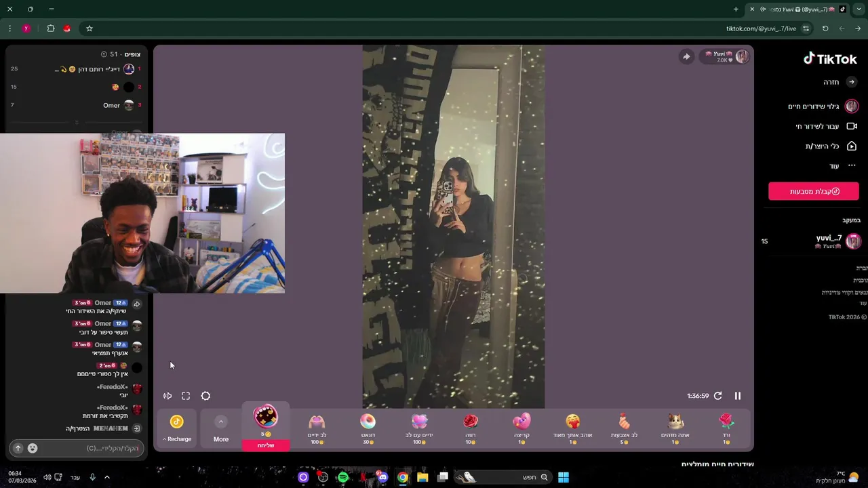Open stream settings gear icon
This screenshot has height=488, width=868.
[205, 396]
